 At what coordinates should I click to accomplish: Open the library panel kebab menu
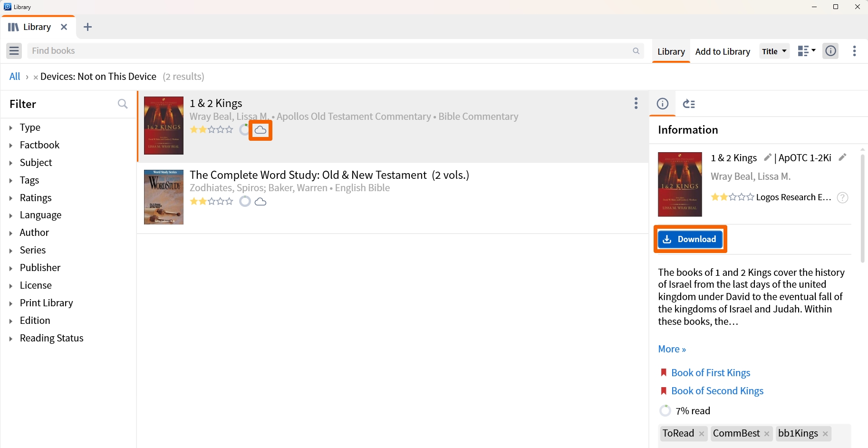855,51
